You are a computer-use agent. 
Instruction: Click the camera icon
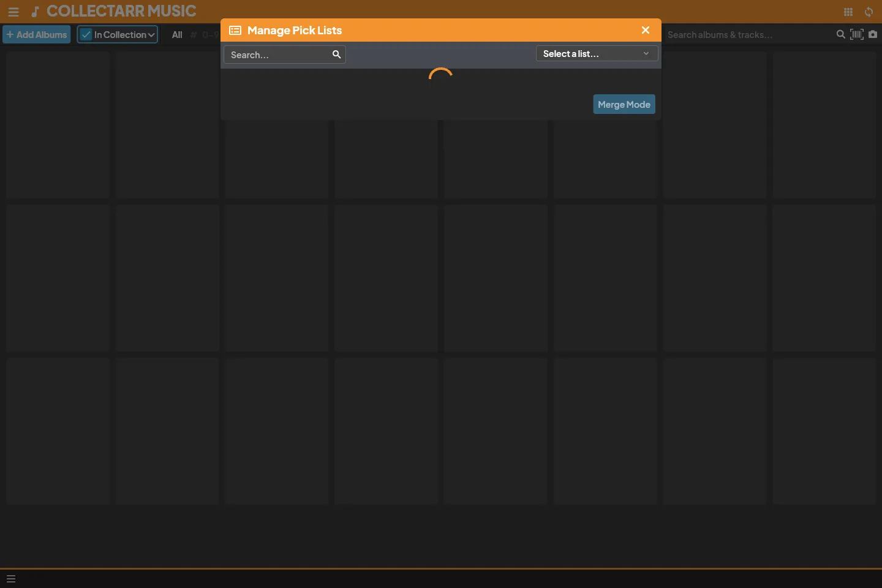873,34
